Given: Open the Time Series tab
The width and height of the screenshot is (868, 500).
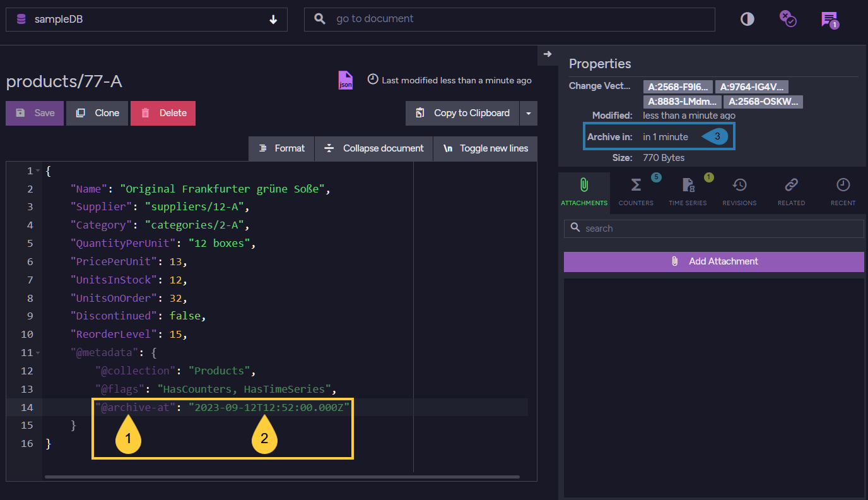Looking at the screenshot, I should (688, 193).
